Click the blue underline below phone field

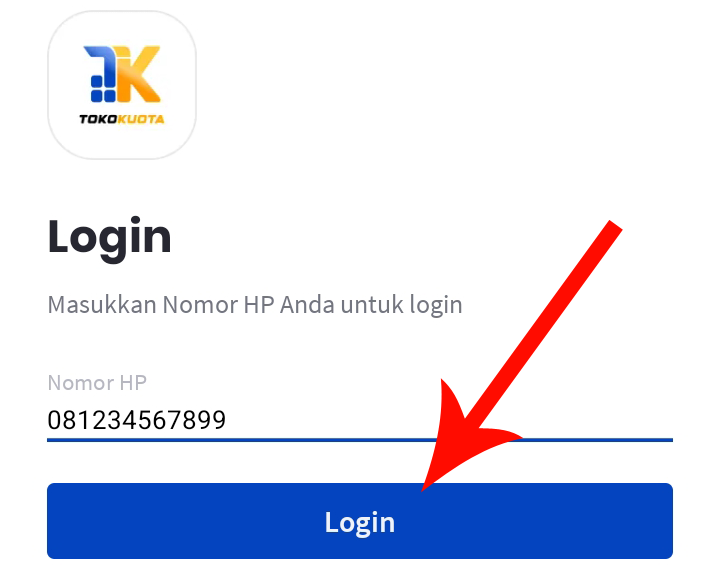click(x=360, y=440)
